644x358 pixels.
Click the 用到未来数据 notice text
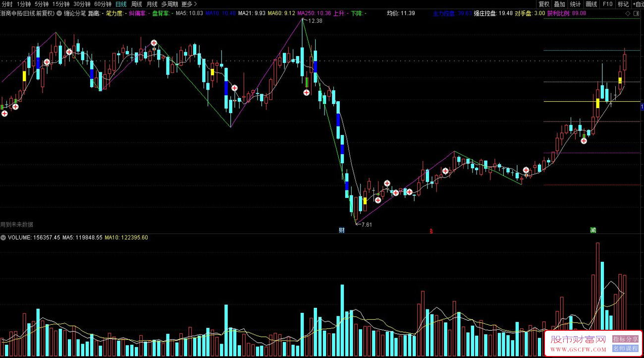pos(17,225)
